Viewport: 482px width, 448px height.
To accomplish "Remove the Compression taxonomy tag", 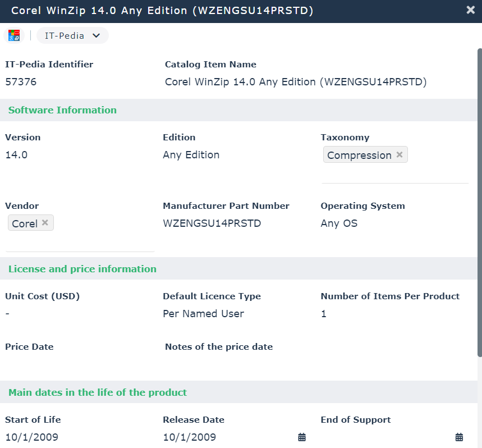I will click(x=400, y=155).
